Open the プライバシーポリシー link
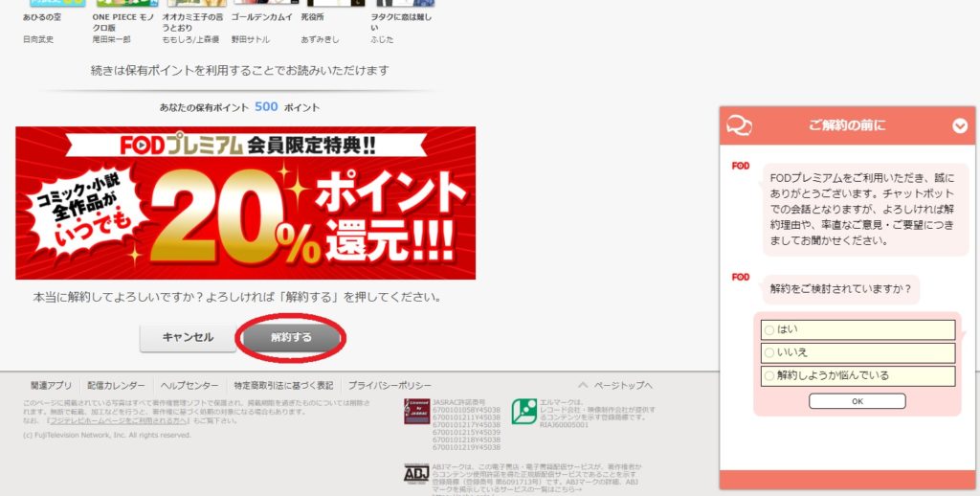This screenshot has width=980, height=496. point(390,385)
